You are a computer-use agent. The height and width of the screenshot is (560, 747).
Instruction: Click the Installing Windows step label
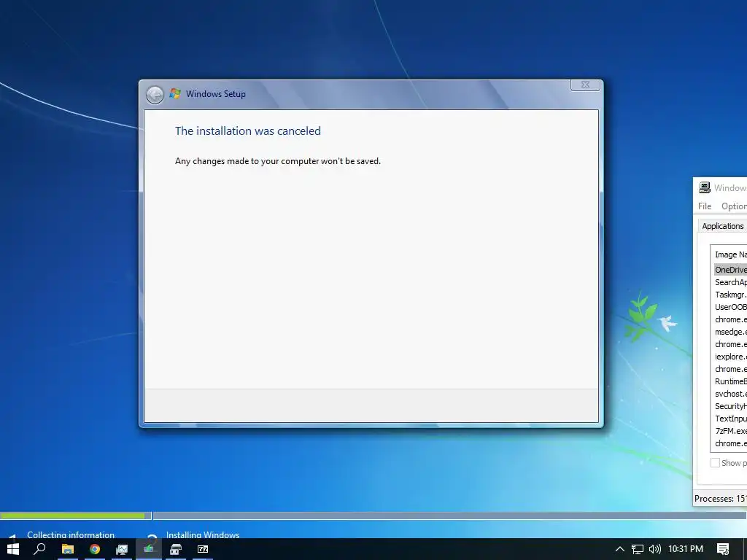point(203,534)
